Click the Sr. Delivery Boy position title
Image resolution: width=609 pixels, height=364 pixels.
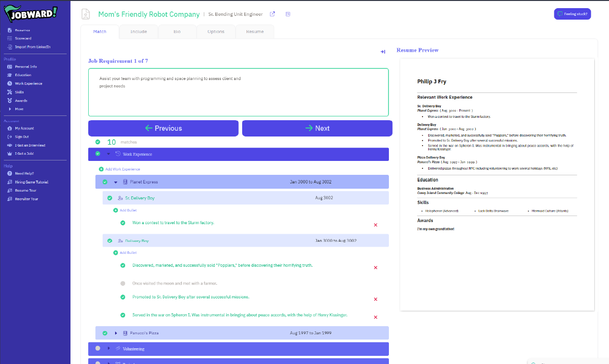point(140,198)
